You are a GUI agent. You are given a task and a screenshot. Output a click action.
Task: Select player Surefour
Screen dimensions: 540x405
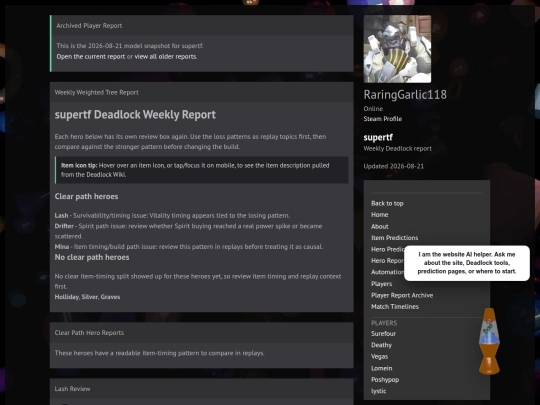[383, 333]
